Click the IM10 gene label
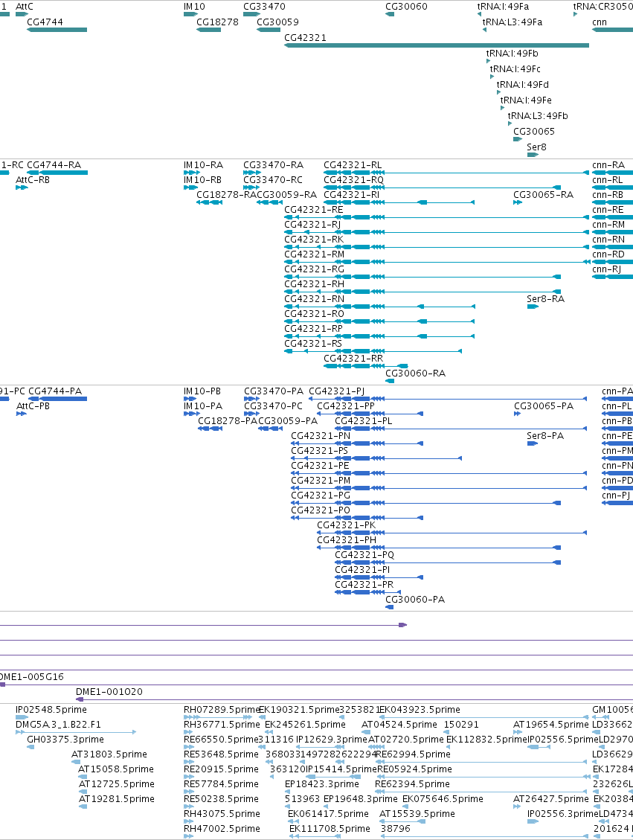 tap(194, 7)
